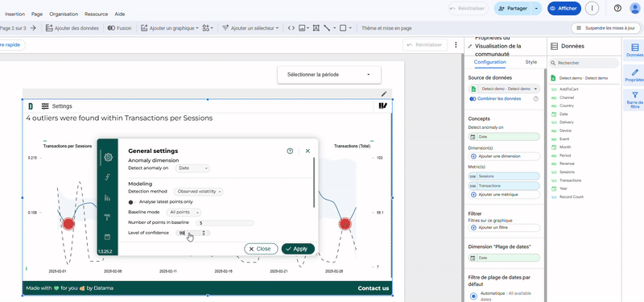Click the pencil edit icon above chart

coord(384,94)
